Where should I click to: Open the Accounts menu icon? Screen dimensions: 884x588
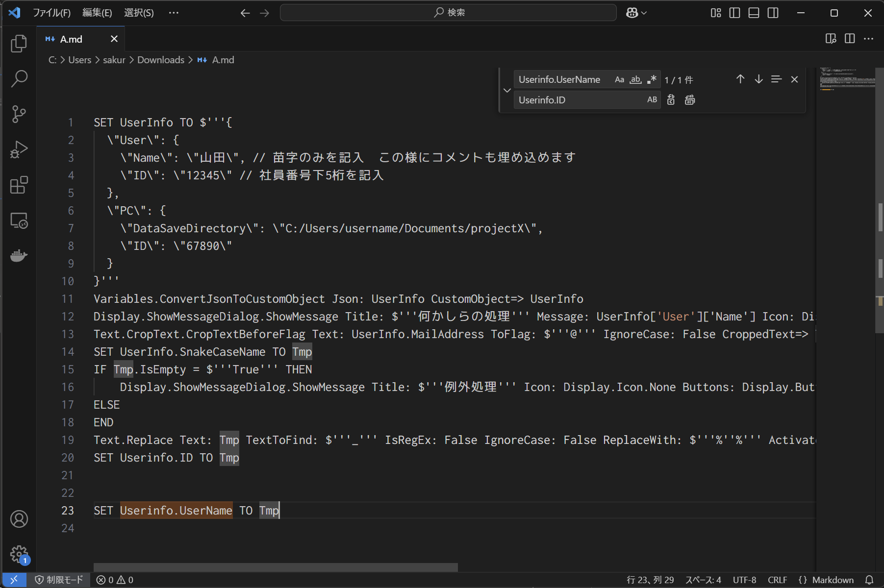[x=19, y=519]
